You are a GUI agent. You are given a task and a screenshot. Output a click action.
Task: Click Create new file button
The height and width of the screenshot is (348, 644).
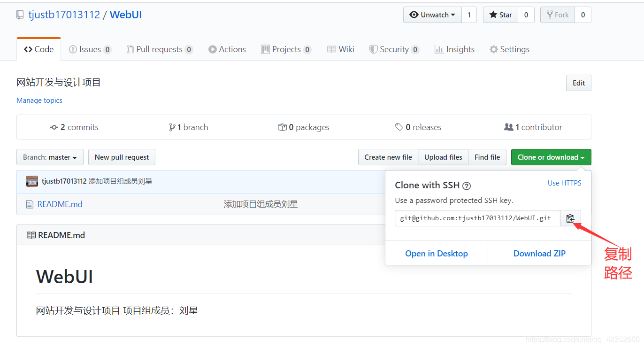coord(388,157)
